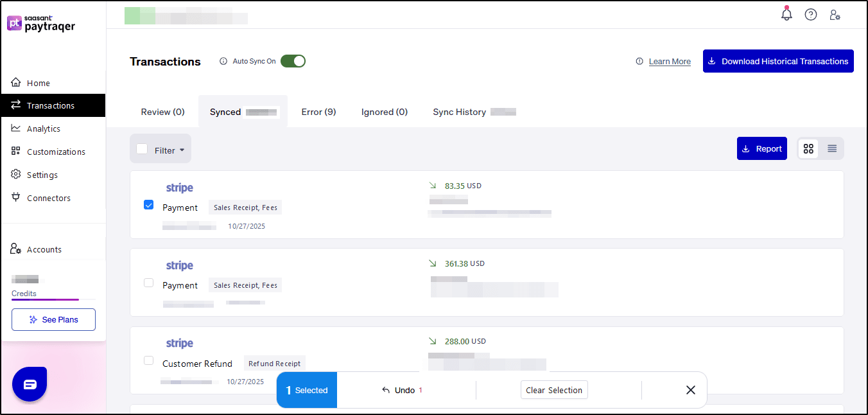Viewport: 868px width, 415px height.
Task: Open the Learn More link
Action: click(670, 62)
